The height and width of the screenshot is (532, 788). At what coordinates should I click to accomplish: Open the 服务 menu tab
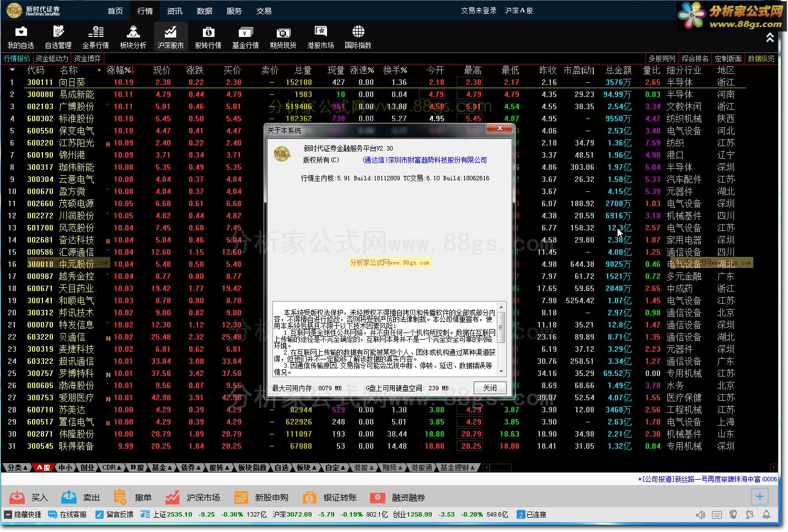(234, 10)
